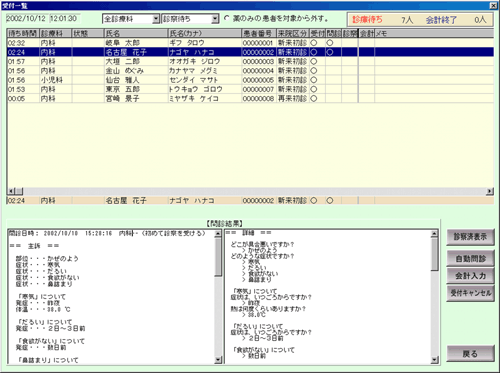Open the 全診療科 department dropdown
The image size is (500, 373).
(156, 19)
